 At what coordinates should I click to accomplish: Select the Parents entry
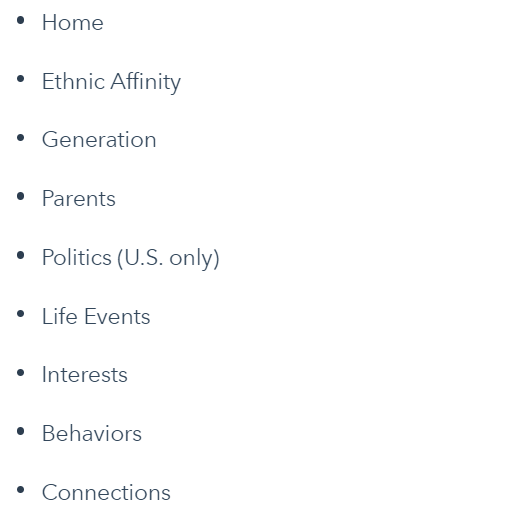(x=79, y=199)
